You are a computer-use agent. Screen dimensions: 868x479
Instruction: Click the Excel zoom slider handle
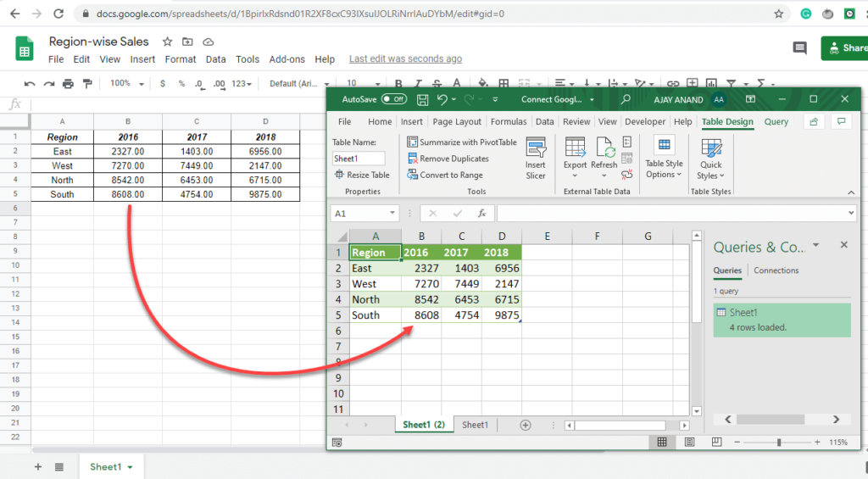[x=779, y=442]
